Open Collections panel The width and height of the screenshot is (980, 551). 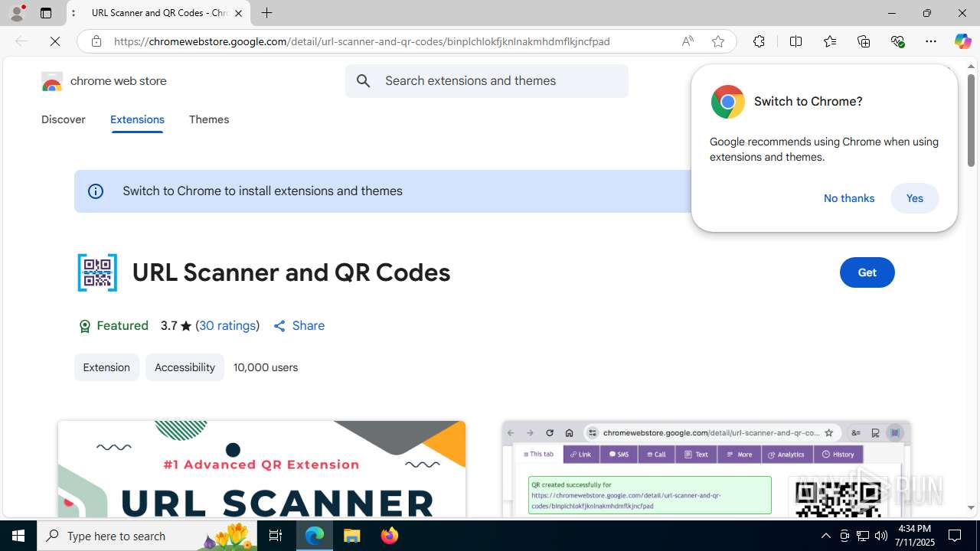coord(864,41)
